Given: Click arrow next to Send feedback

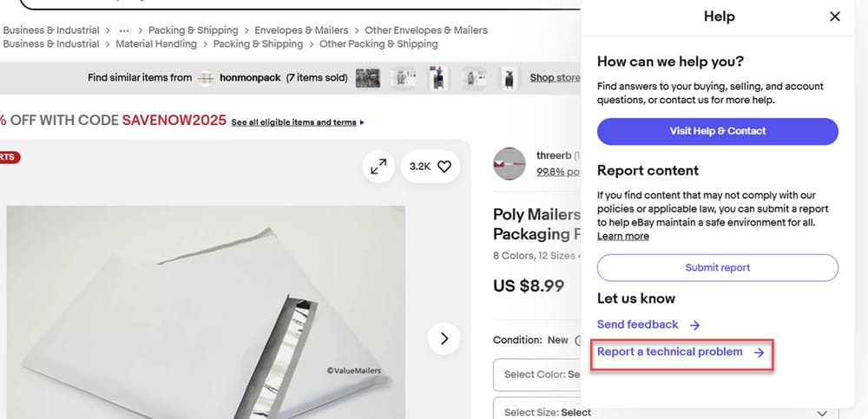Looking at the screenshot, I should tap(694, 325).
